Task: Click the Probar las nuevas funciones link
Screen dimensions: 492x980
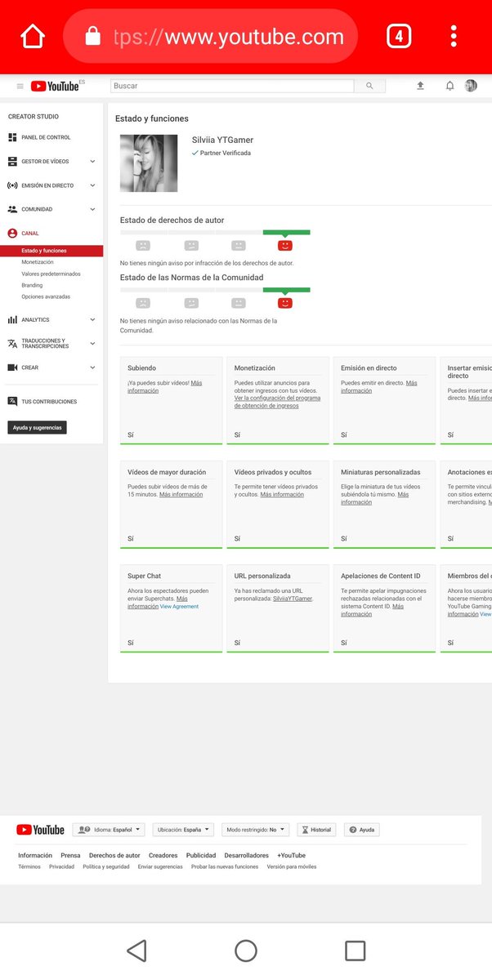Action: pos(225,866)
